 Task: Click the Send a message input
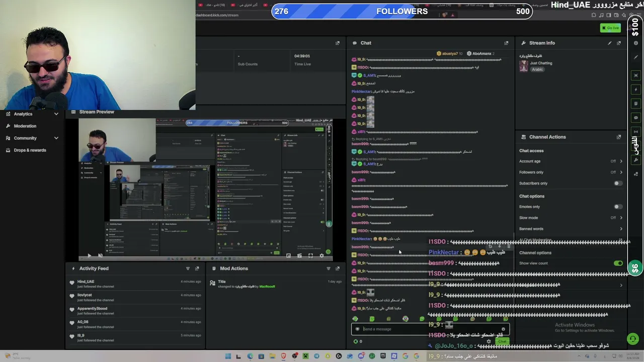(430, 329)
